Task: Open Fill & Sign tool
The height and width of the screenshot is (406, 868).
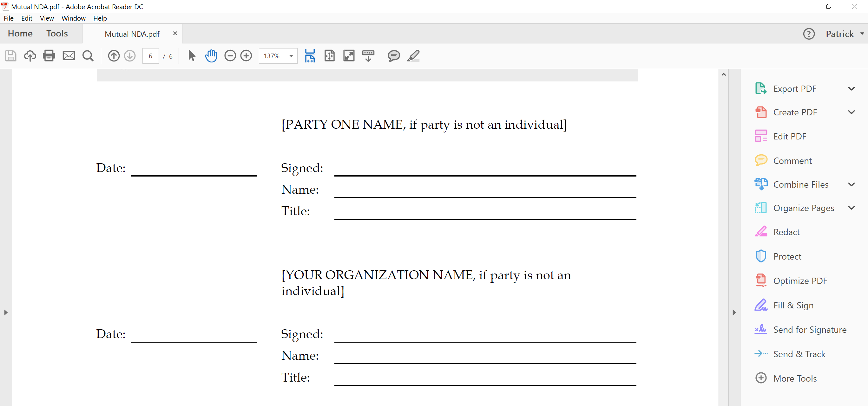Action: [793, 305]
